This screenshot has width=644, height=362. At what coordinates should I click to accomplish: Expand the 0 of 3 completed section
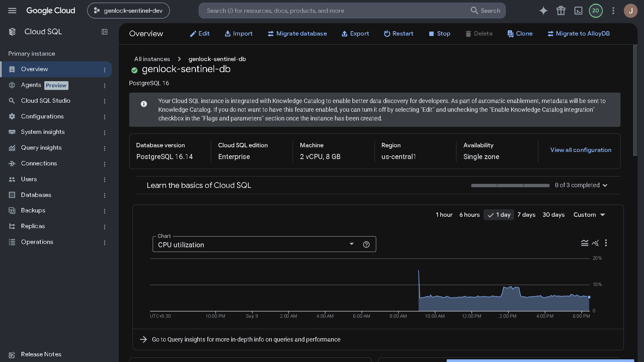(581, 185)
